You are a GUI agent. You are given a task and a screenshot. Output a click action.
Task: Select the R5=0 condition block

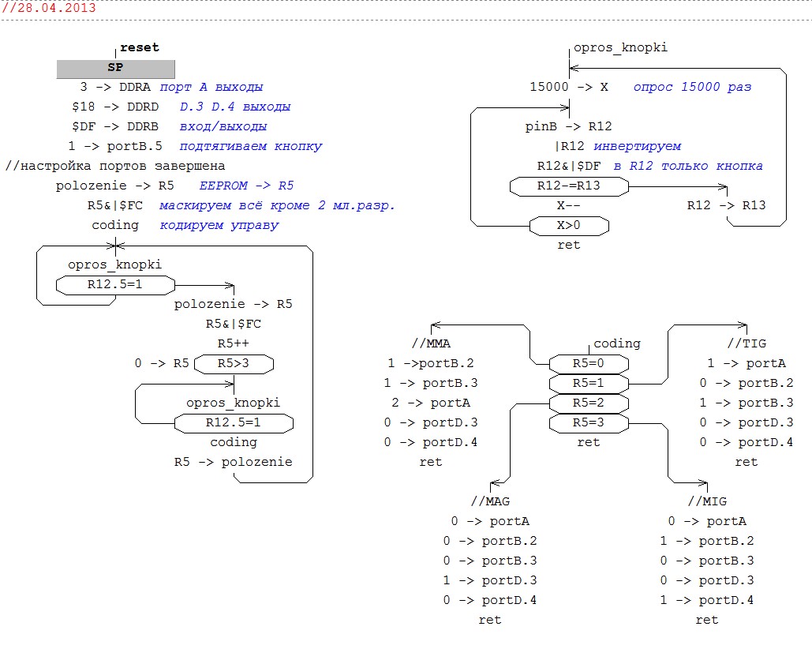click(589, 364)
